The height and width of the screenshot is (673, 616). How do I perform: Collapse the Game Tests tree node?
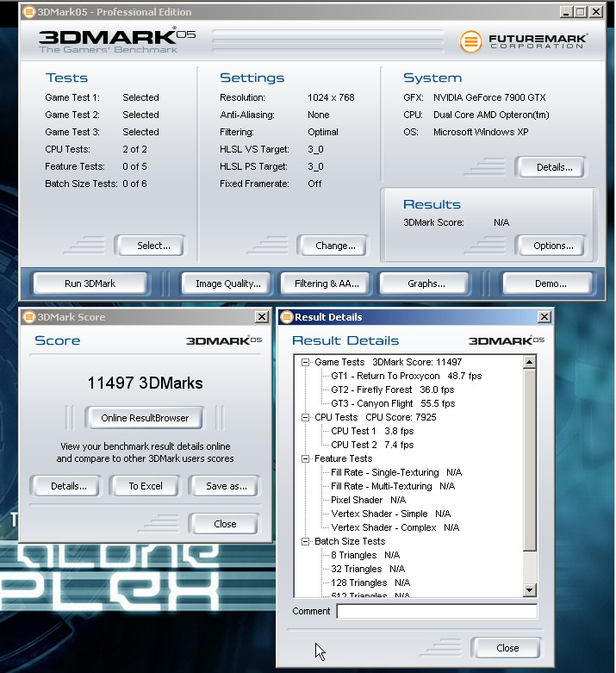tap(305, 362)
